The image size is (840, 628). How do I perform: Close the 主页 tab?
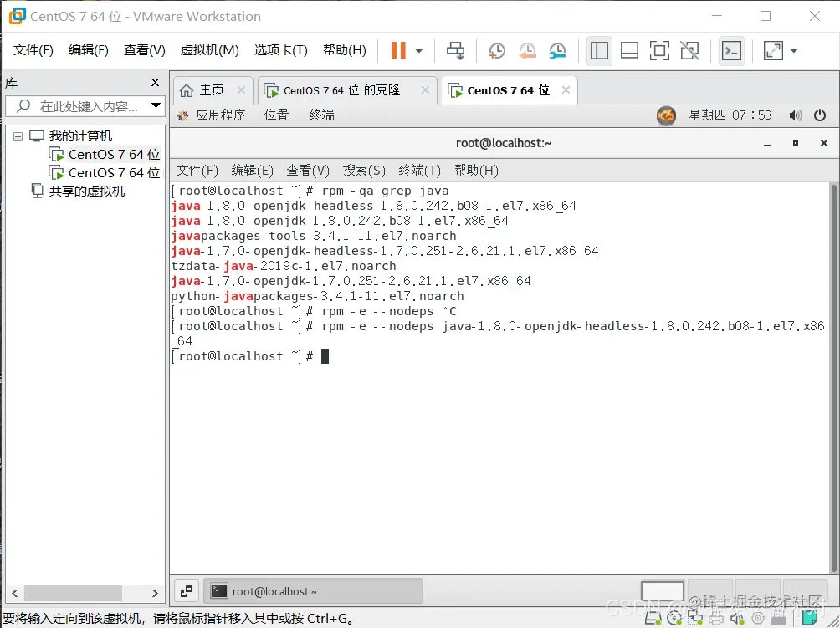[241, 90]
